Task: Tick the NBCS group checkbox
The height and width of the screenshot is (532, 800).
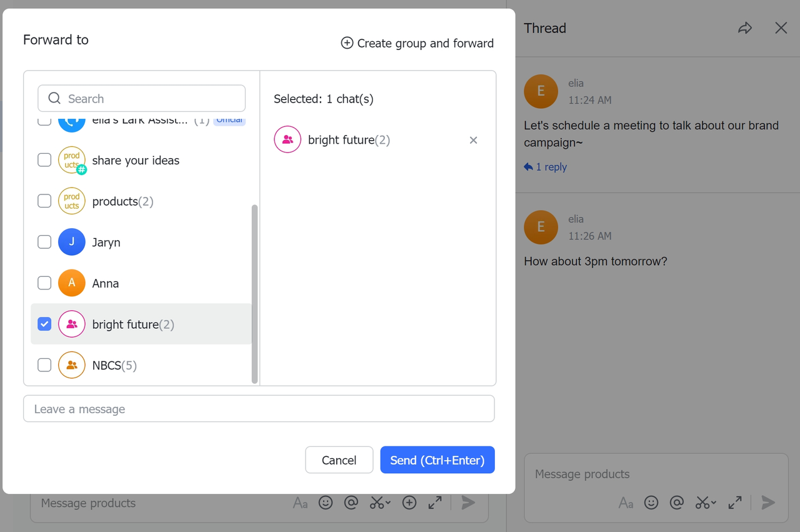Action: (x=44, y=365)
